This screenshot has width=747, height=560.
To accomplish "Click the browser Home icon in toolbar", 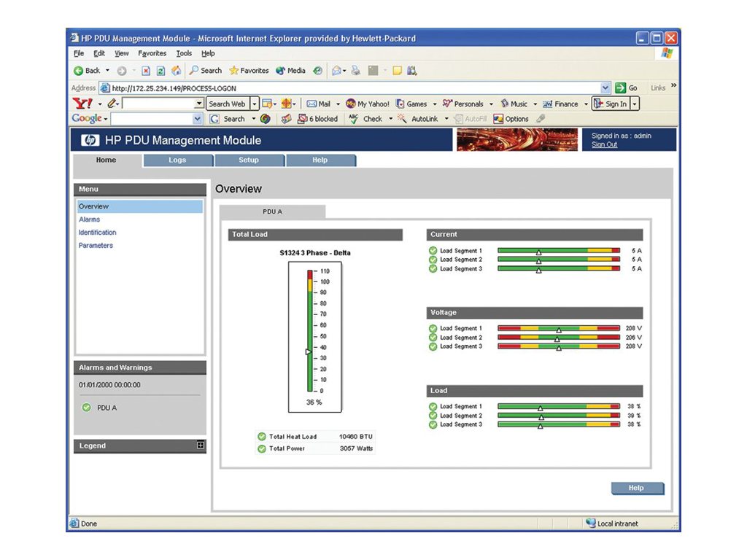I will point(176,71).
